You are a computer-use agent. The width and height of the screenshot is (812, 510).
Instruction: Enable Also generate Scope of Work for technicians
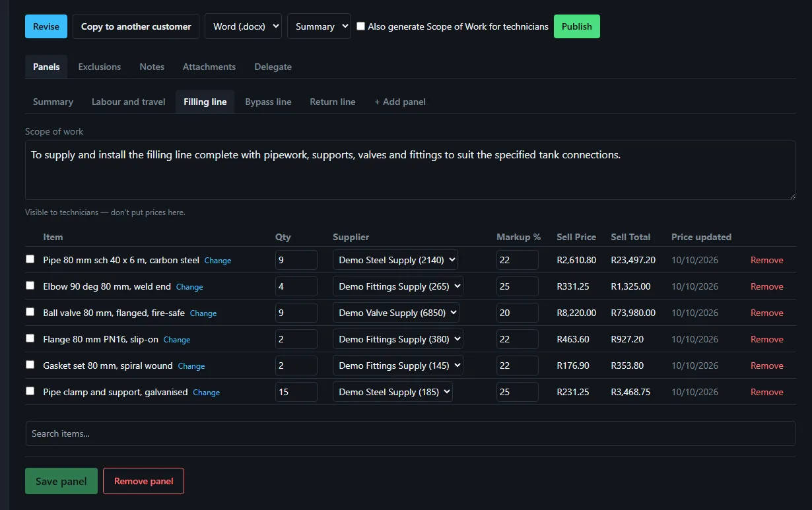(360, 26)
